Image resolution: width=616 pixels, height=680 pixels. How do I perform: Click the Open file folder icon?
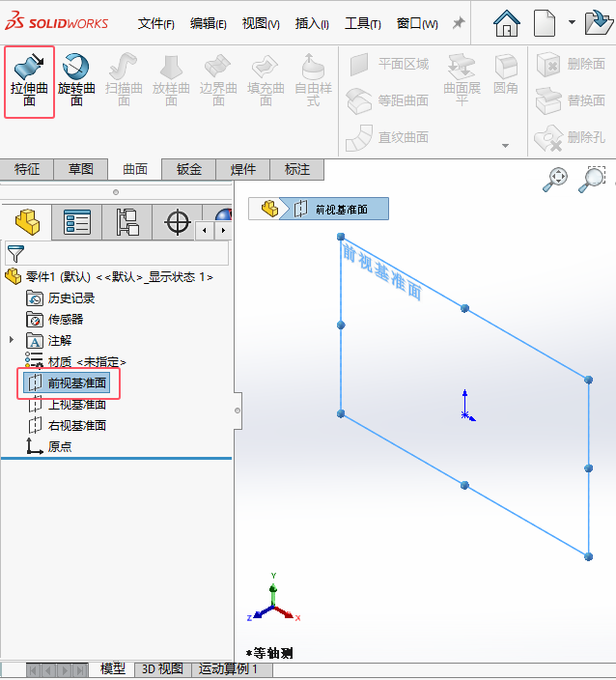coord(599,23)
